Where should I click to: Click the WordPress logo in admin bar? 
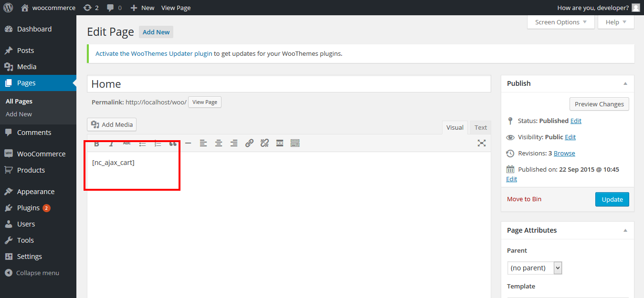8,8
